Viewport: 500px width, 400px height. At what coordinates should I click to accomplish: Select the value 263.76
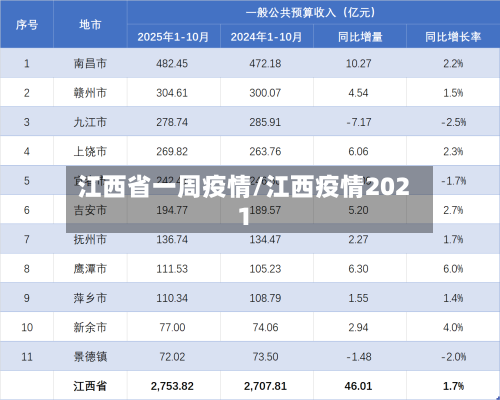tap(265, 151)
